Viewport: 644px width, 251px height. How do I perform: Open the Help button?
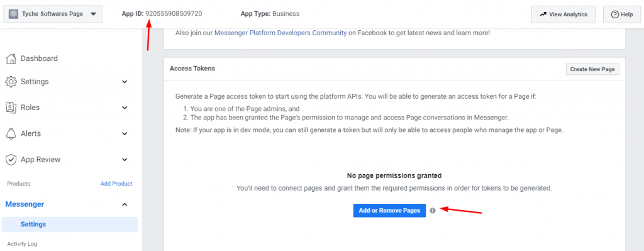[622, 14]
